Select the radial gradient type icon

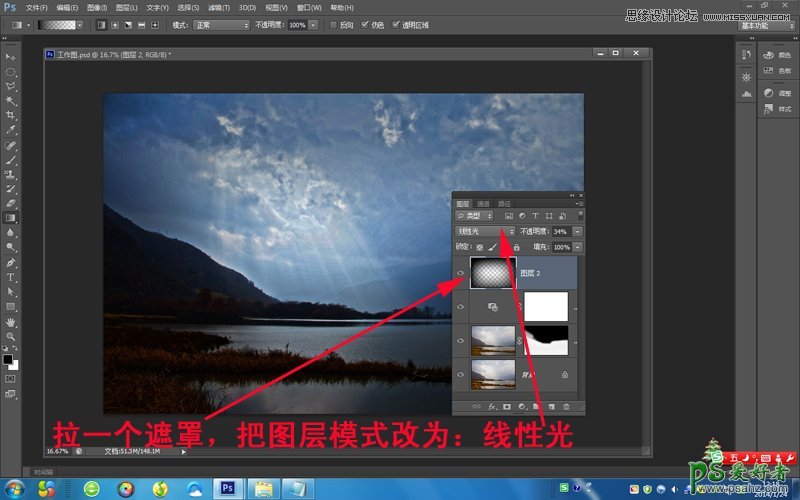115,24
